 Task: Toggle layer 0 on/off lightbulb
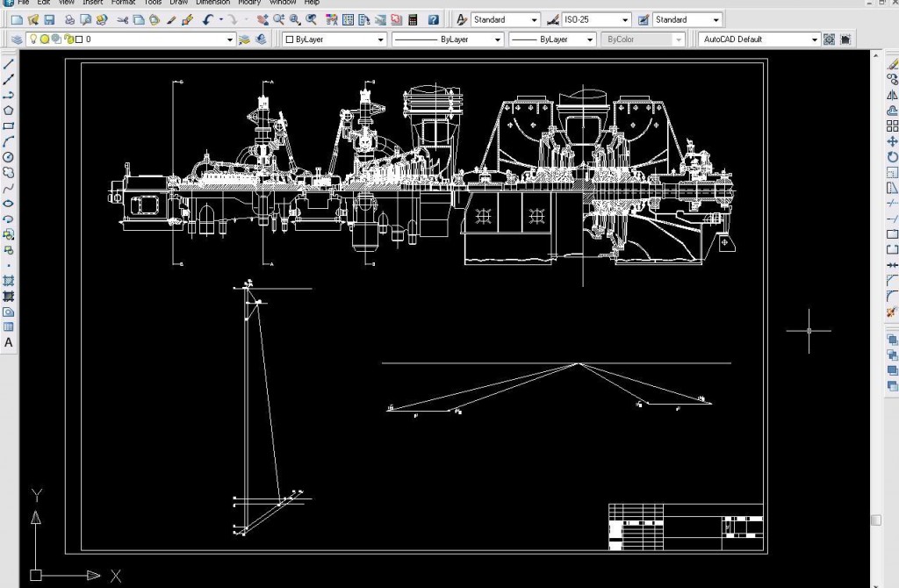pos(33,39)
